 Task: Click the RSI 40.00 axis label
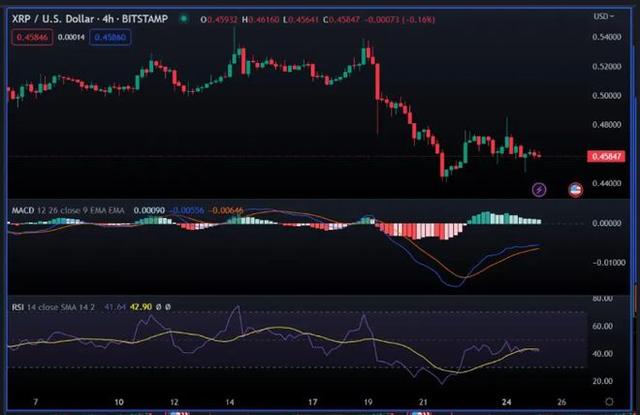pyautogui.click(x=602, y=354)
